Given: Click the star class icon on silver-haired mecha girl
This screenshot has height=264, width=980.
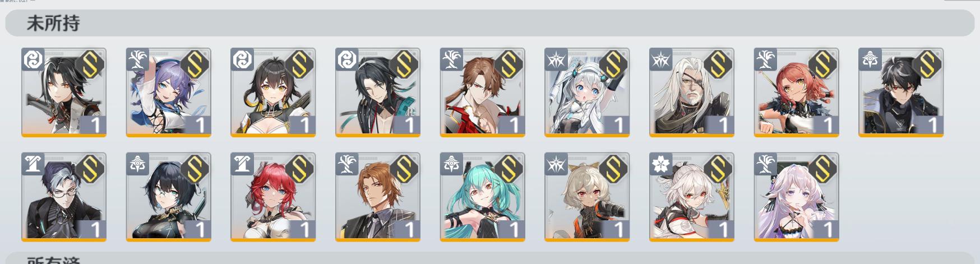Looking at the screenshot, I should click(x=556, y=59).
